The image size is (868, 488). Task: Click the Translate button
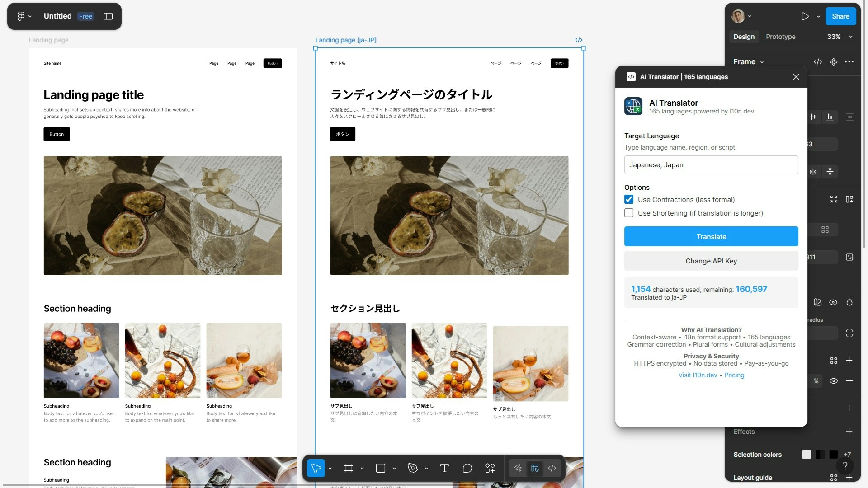tap(711, 236)
